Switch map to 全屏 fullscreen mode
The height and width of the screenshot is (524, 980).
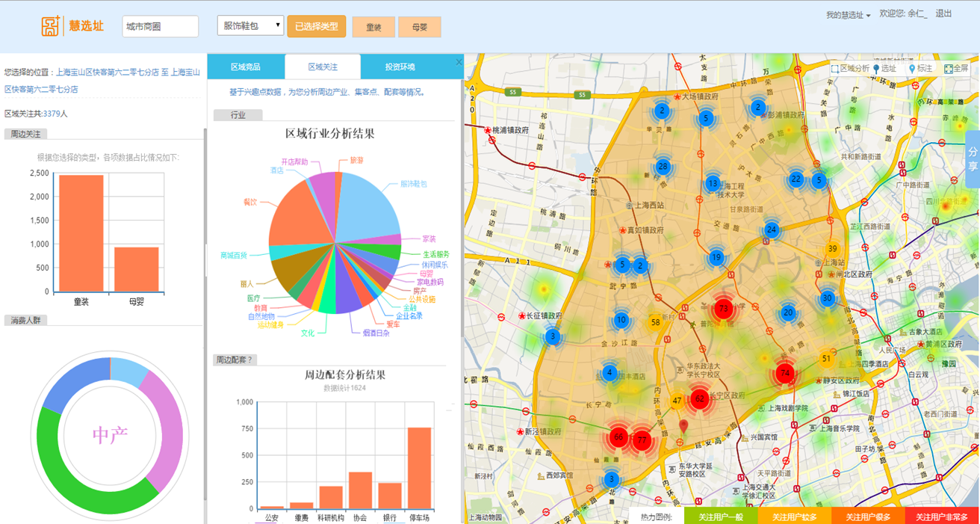(x=956, y=68)
